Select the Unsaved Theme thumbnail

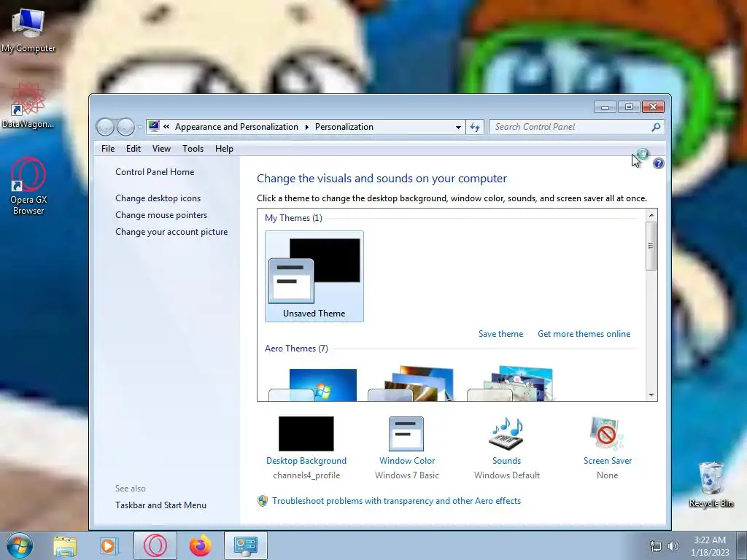click(x=314, y=276)
